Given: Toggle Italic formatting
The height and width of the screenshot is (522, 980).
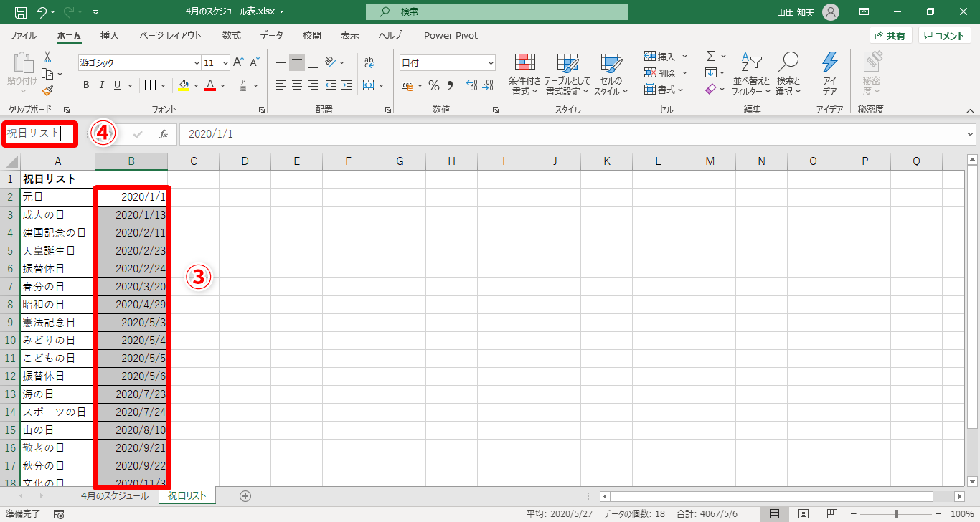Looking at the screenshot, I should click(x=101, y=85).
